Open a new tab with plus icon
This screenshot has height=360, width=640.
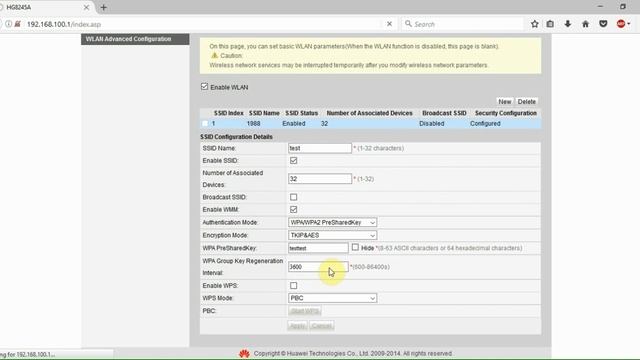click(103, 7)
